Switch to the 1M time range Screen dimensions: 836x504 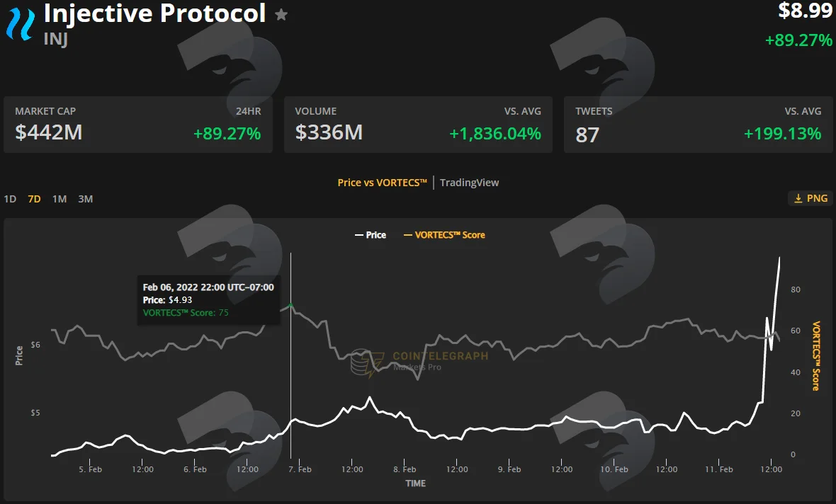[x=60, y=199]
